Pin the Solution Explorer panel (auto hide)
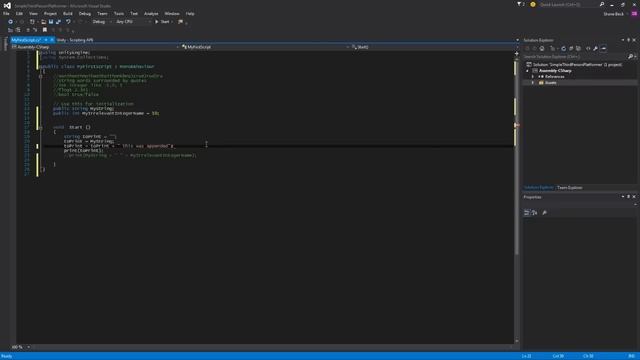This screenshot has height=360, width=640. [629, 40]
